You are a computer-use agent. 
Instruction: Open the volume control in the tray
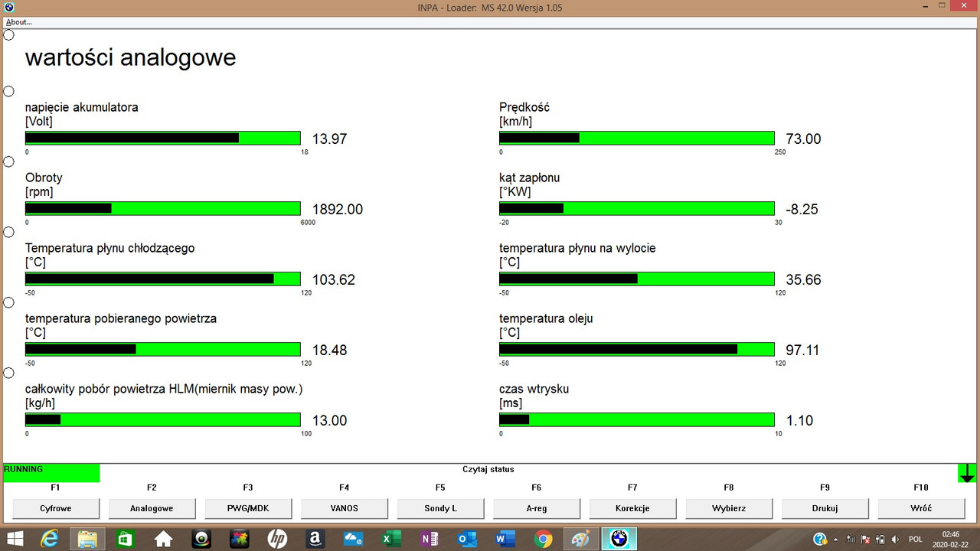(896, 539)
